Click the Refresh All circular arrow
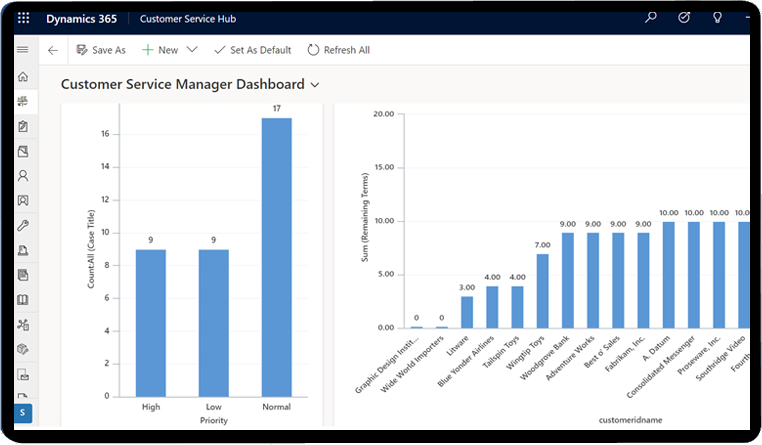Viewport: 762px width, 445px height. click(313, 50)
